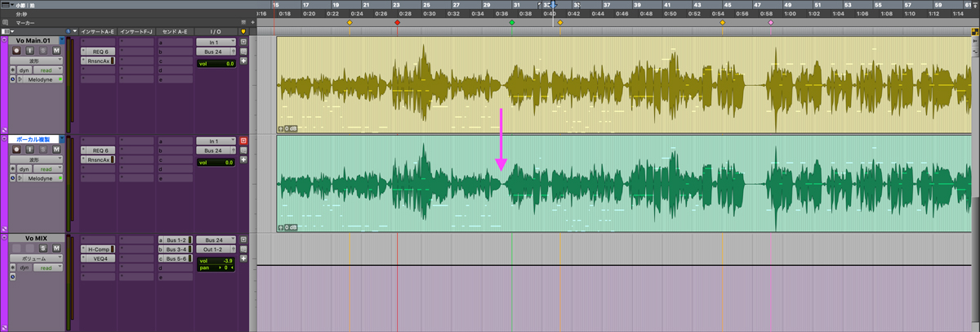Open Vo MIX automation mode read dropdown
This screenshot has width=980, height=332.
pyautogui.click(x=47, y=267)
